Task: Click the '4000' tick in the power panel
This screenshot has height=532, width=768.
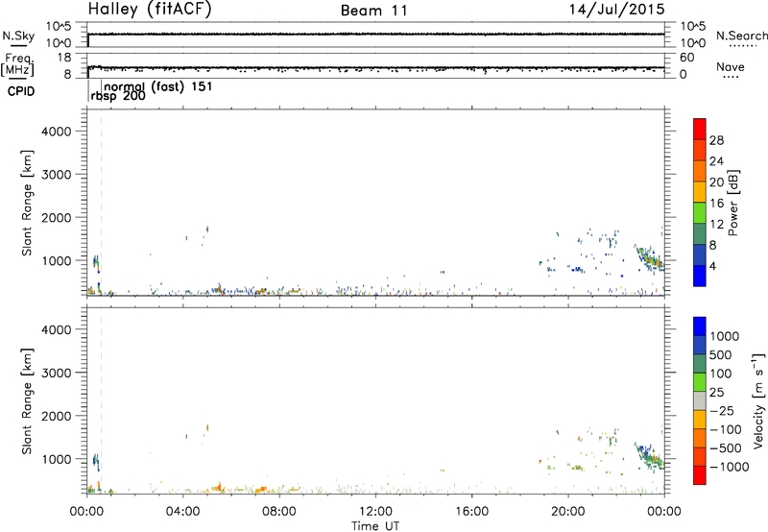Action: 57,132
